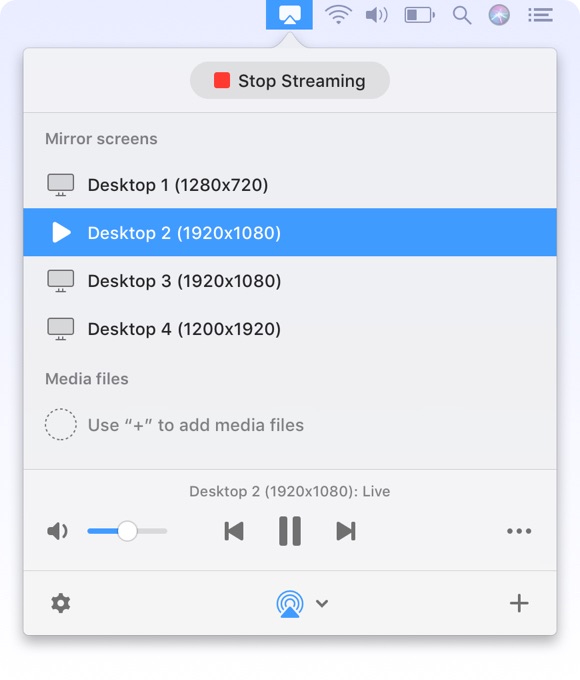Click the Stop Streaming button

click(290, 81)
